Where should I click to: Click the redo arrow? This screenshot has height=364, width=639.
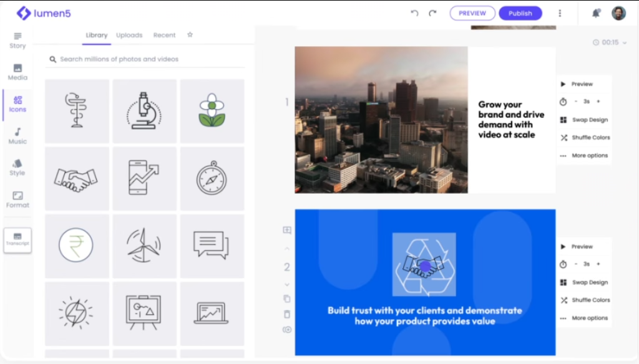[x=432, y=13]
